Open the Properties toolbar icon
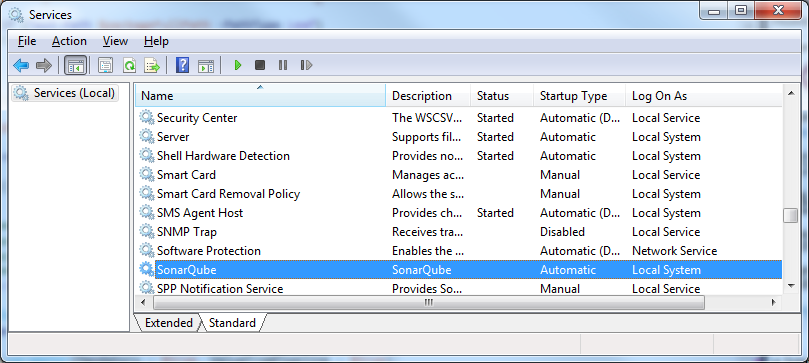The image size is (809, 363). coord(105,65)
